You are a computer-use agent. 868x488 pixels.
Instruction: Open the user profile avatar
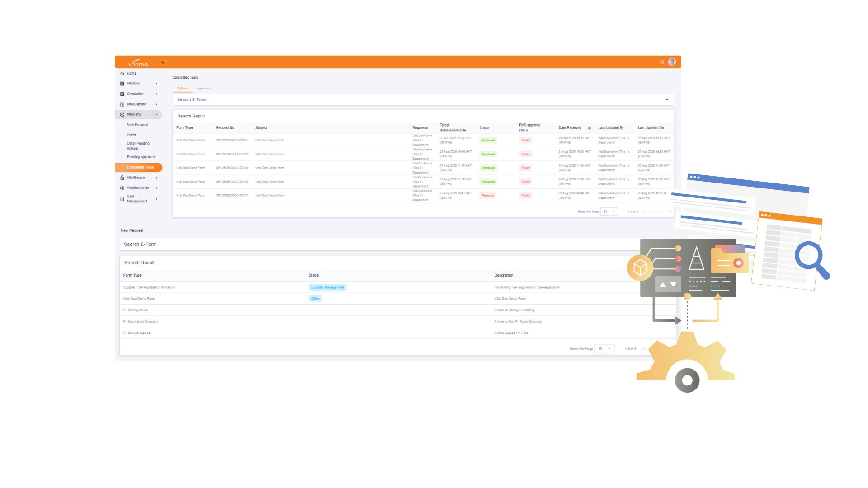[672, 62]
